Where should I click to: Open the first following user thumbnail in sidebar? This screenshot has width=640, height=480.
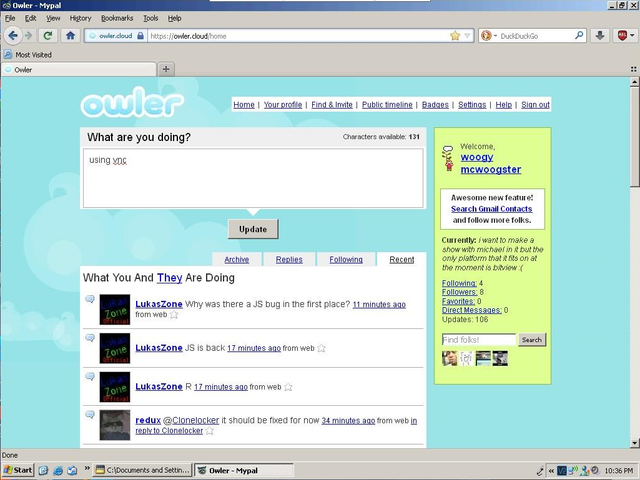pyautogui.click(x=449, y=358)
